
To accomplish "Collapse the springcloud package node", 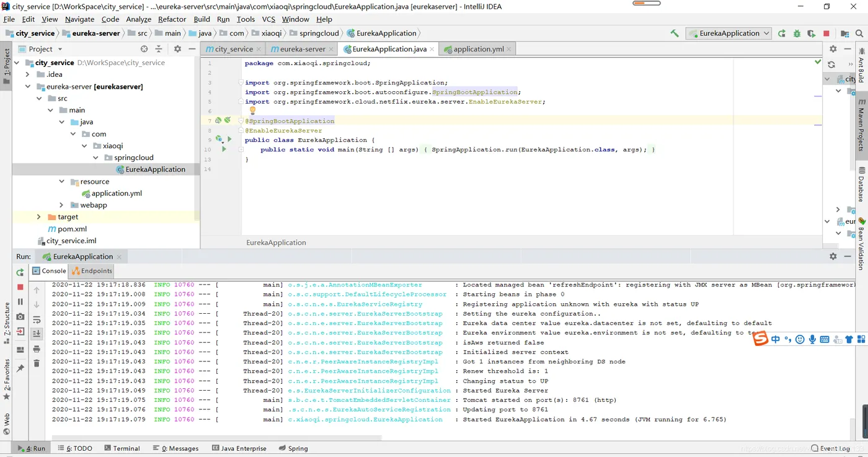I will click(96, 158).
